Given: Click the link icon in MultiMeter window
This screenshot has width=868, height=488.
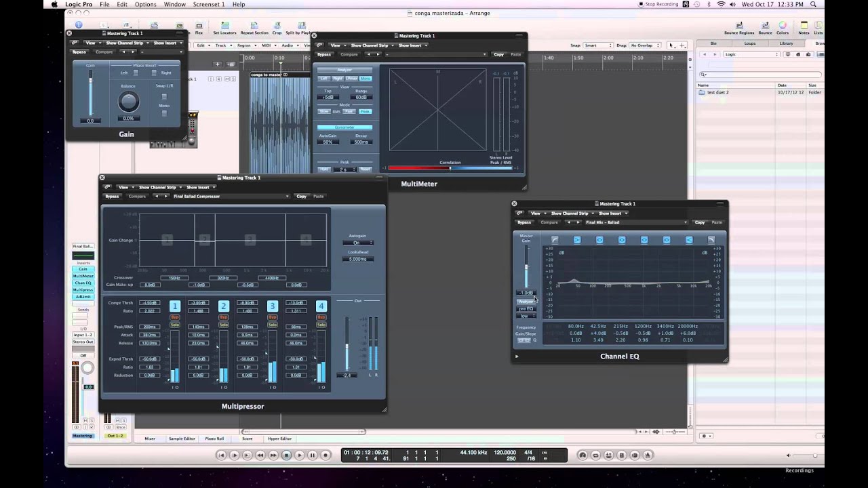Looking at the screenshot, I should click(x=320, y=45).
